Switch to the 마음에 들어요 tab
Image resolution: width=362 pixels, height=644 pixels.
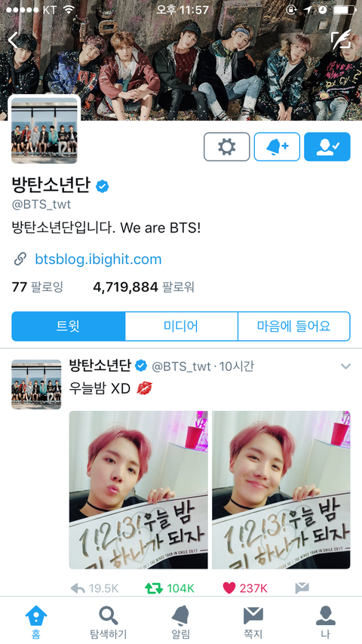tap(294, 326)
